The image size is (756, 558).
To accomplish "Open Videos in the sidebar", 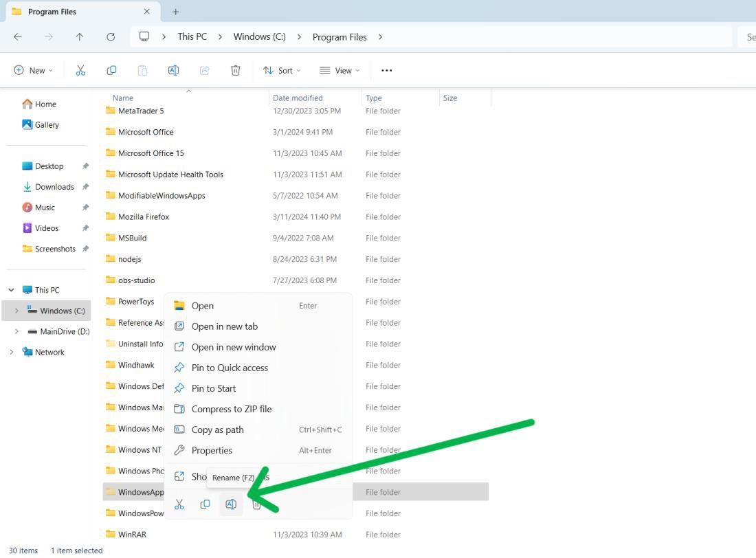I will 41,228.
